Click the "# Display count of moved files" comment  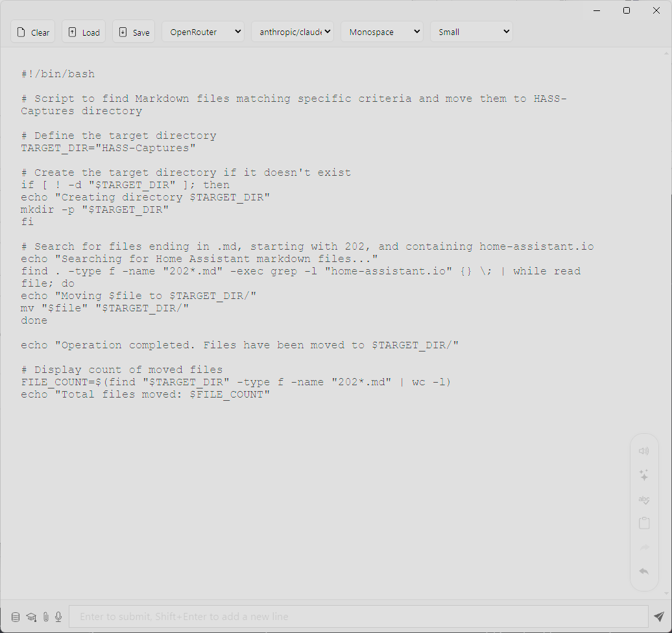(122, 370)
